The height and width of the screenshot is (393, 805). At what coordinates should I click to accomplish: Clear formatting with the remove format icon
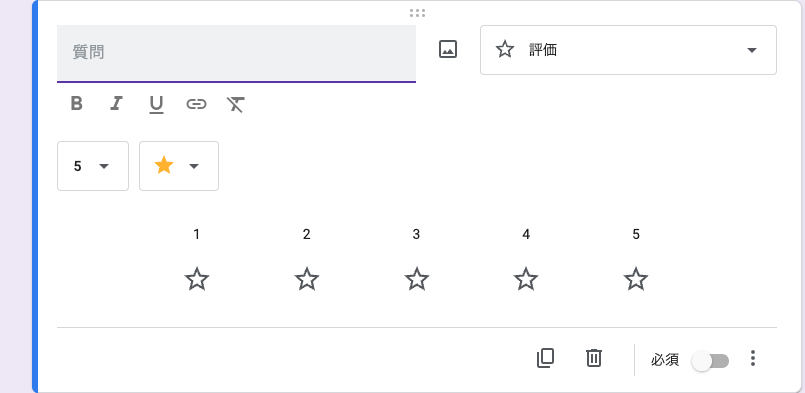click(236, 104)
